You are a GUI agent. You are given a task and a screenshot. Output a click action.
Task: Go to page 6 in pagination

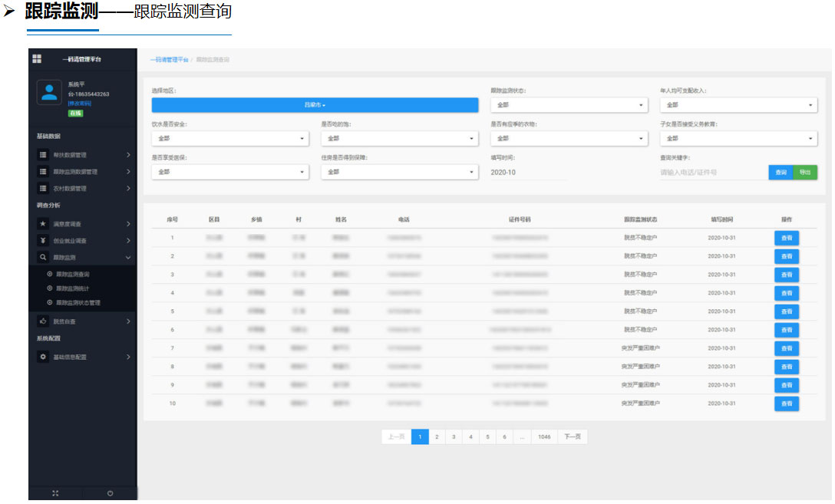click(x=504, y=437)
